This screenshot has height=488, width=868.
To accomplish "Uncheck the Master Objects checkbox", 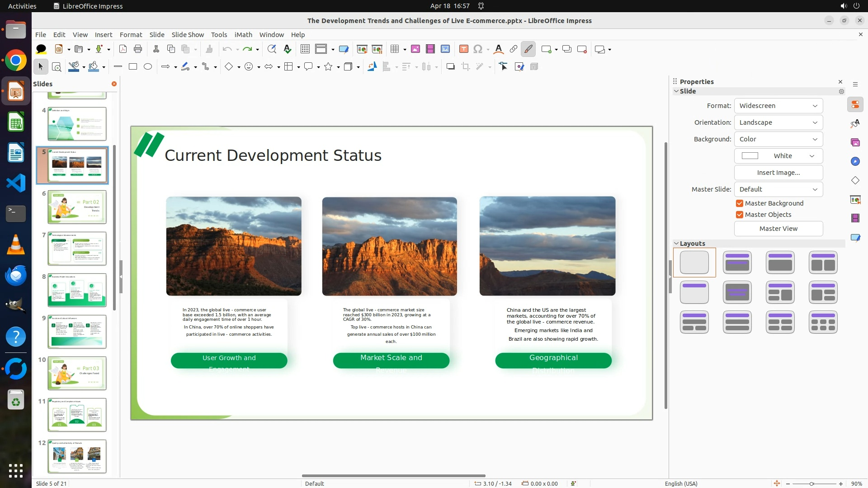I will [740, 215].
